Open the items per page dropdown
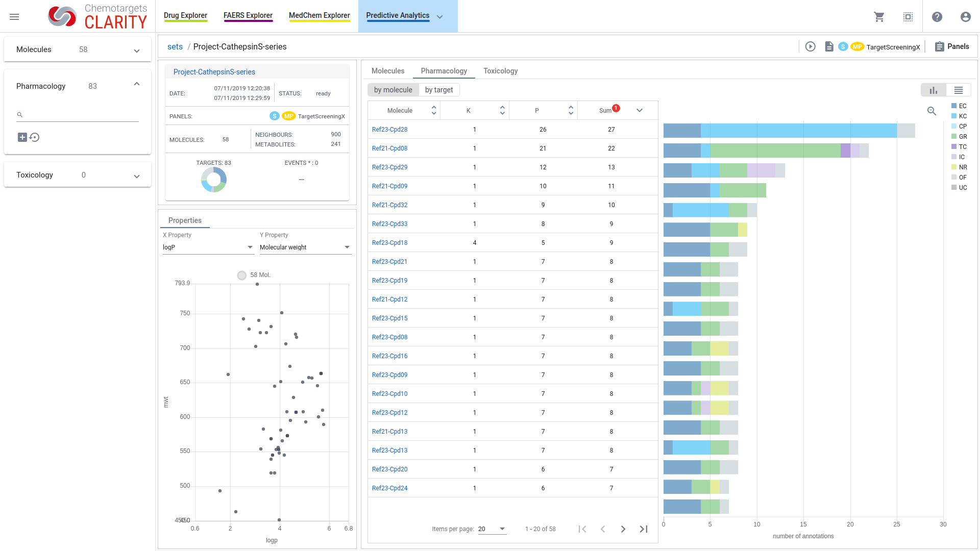The height and width of the screenshot is (551, 980). click(492, 529)
